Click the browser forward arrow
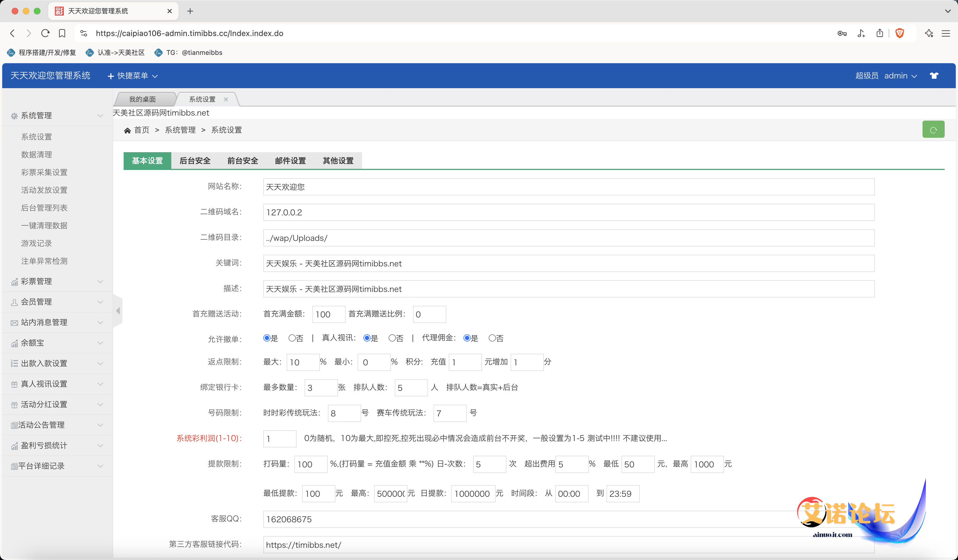Image resolution: width=958 pixels, height=560 pixels. click(x=29, y=33)
